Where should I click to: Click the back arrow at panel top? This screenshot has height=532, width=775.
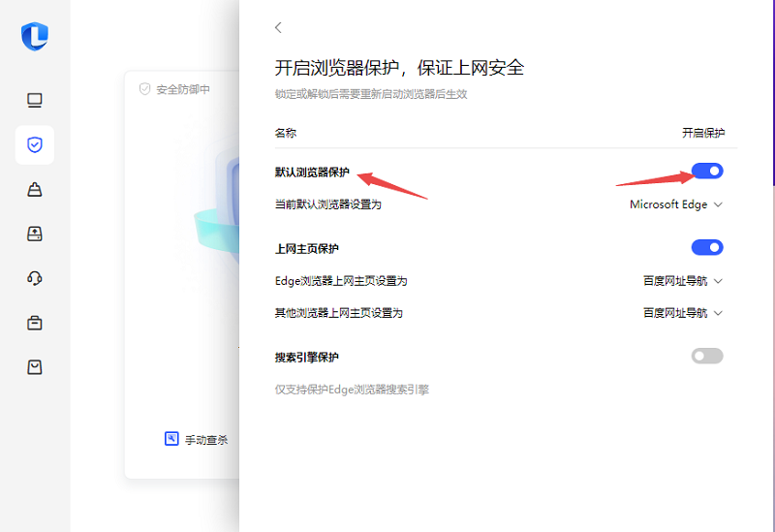click(x=278, y=27)
